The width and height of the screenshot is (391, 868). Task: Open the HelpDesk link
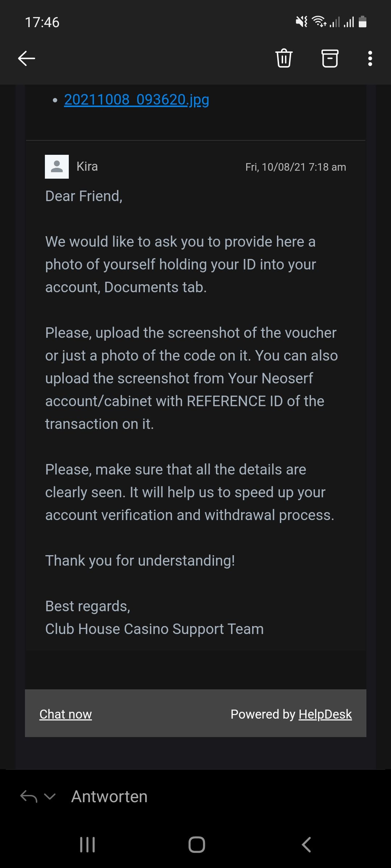coord(325,714)
